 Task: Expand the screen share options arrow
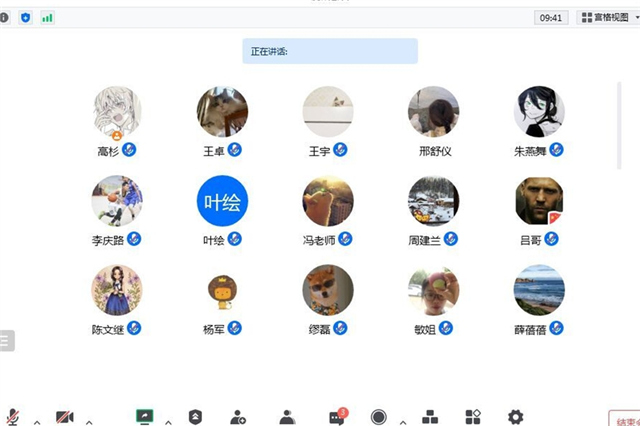[x=168, y=421]
